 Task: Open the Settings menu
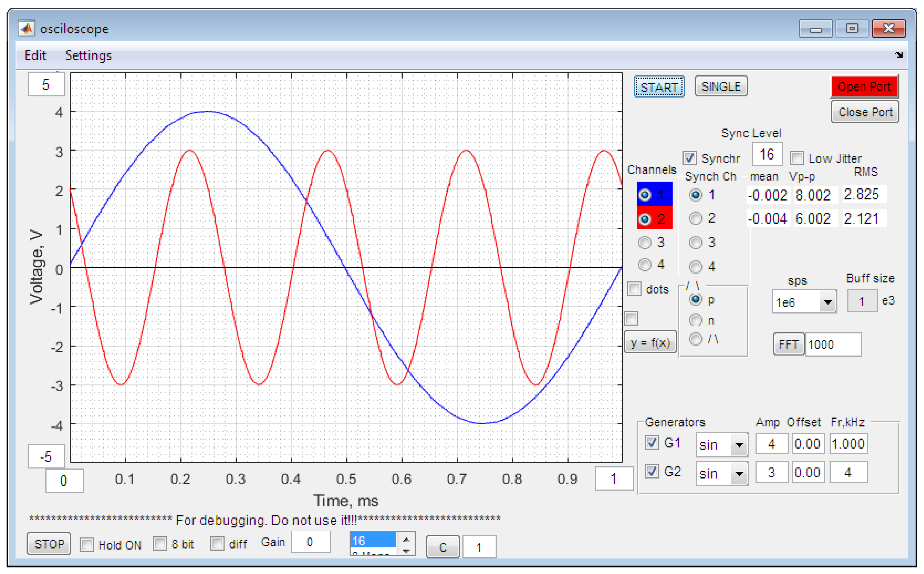coord(88,55)
